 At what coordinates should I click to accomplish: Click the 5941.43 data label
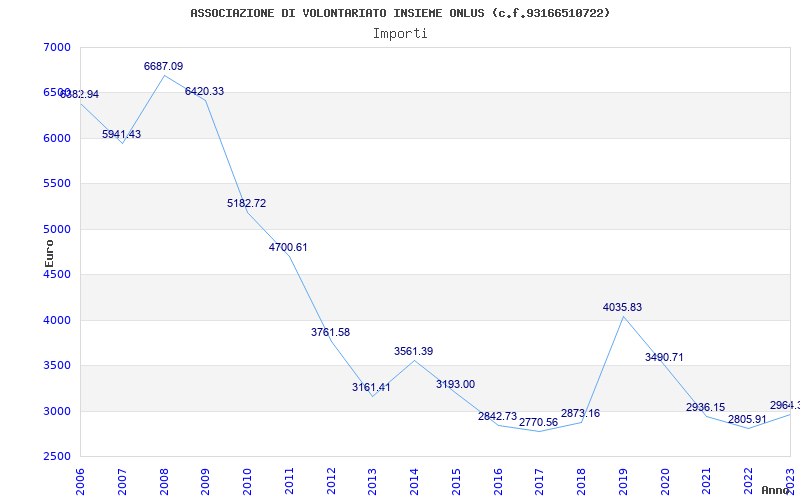coord(121,134)
